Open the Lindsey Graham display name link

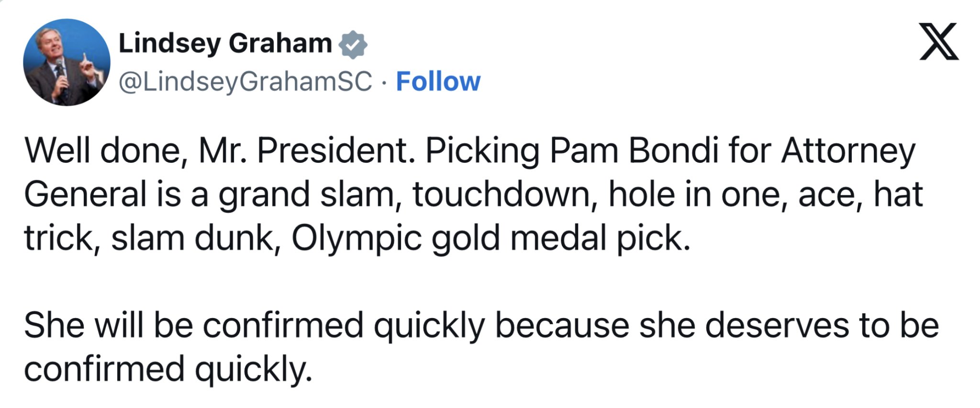click(x=225, y=44)
